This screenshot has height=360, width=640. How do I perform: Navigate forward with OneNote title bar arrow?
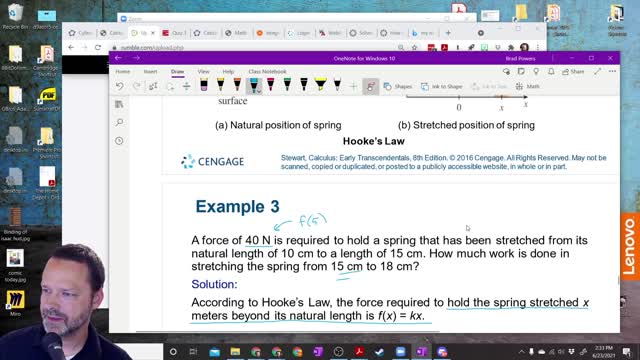pos(136,58)
